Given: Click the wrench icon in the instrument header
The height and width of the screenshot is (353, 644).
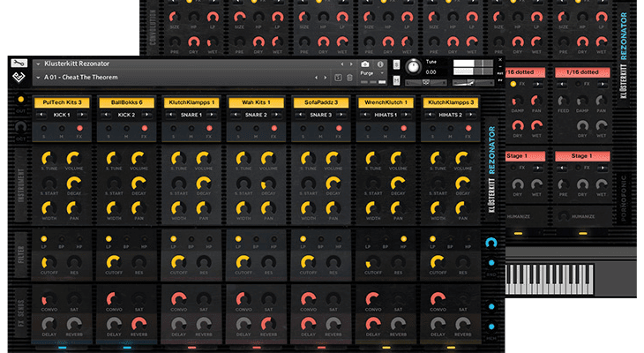Looking at the screenshot, I should tap(19, 64).
